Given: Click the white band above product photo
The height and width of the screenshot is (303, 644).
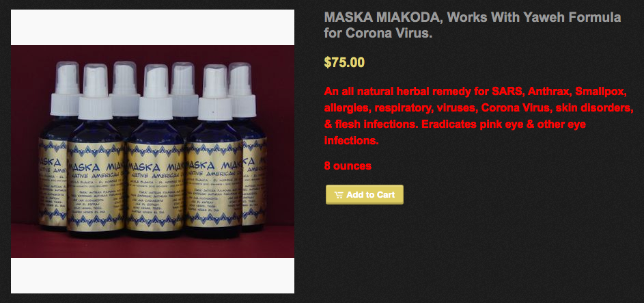Looking at the screenshot, I should [152, 27].
